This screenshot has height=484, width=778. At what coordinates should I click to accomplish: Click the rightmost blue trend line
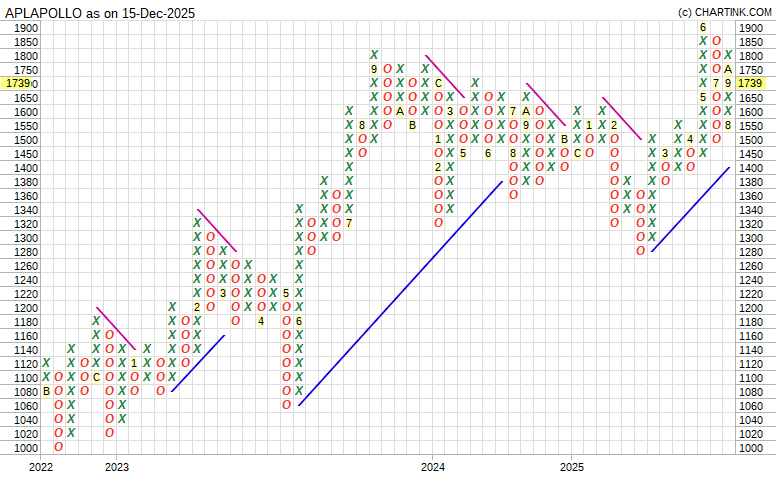coord(690,209)
